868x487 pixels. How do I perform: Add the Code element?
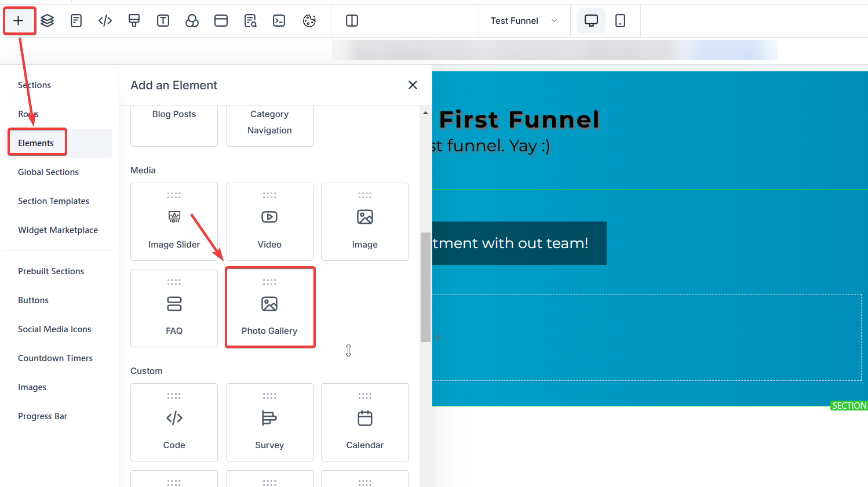coord(174,423)
